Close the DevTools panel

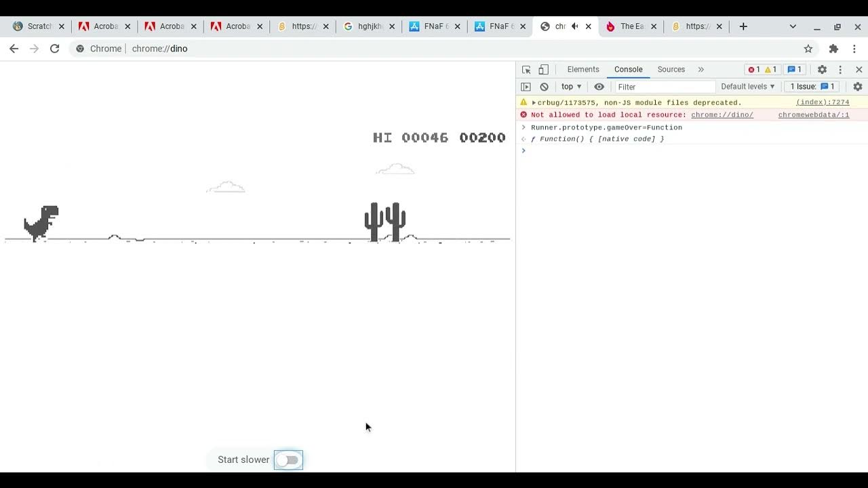pyautogui.click(x=859, y=70)
